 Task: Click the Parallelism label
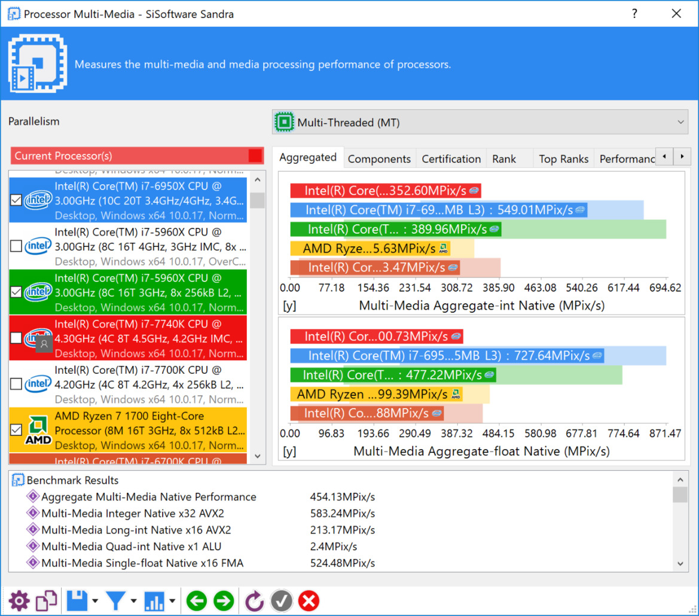click(x=34, y=121)
